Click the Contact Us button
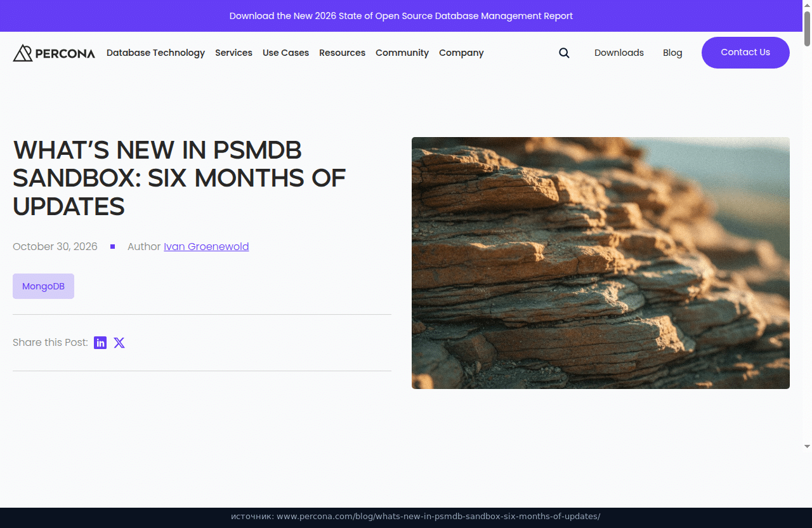The height and width of the screenshot is (528, 812). click(x=745, y=53)
